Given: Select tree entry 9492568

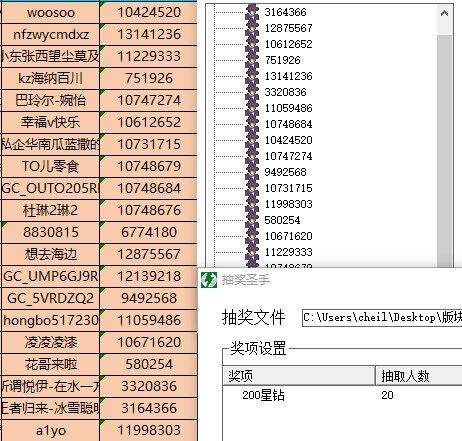Looking at the screenshot, I should click(x=285, y=172).
